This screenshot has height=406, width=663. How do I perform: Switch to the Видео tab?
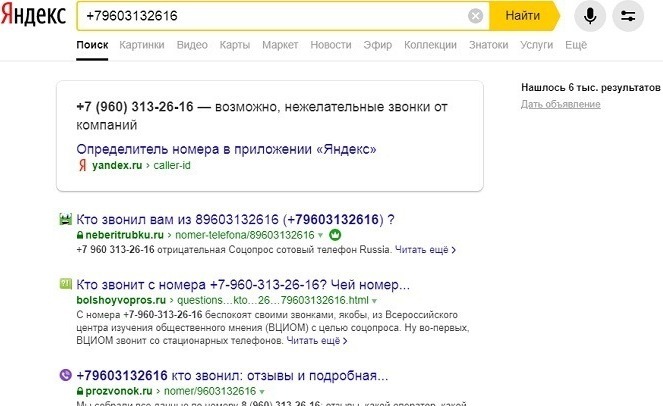pos(192,45)
